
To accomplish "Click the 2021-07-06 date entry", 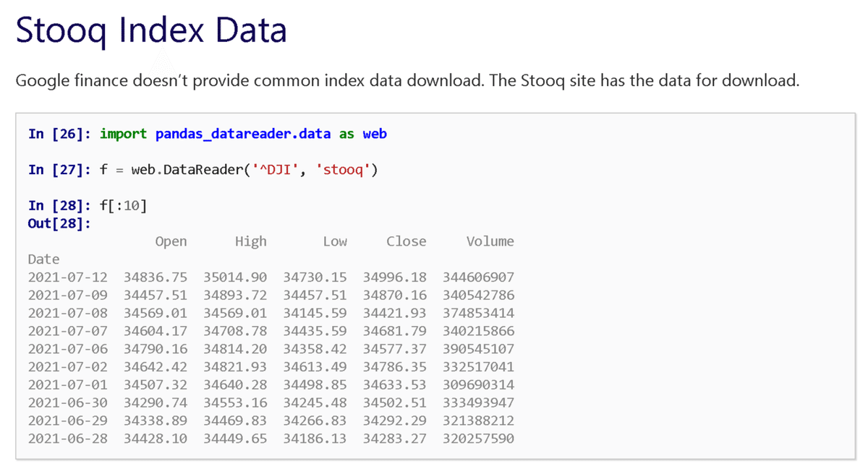I will click(68, 349).
